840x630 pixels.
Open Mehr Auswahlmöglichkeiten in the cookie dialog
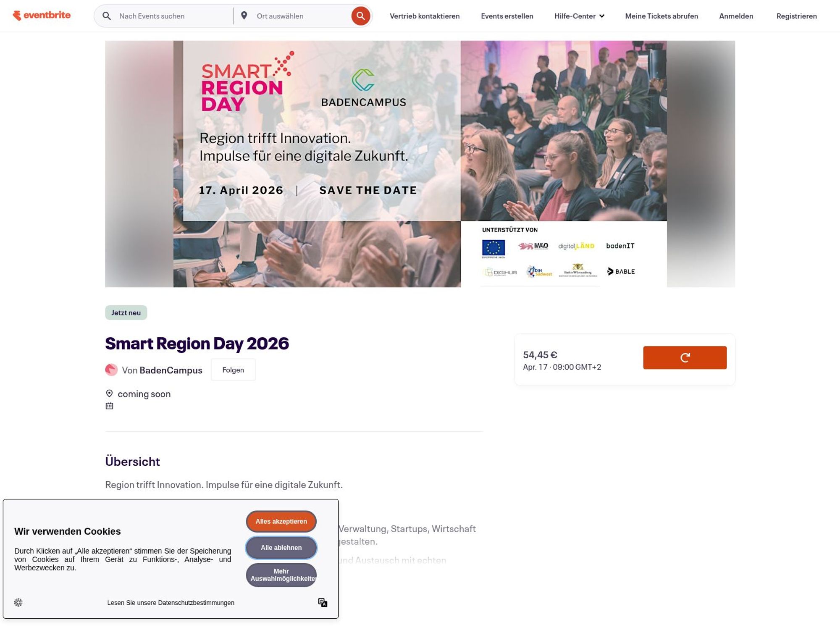pyautogui.click(x=281, y=575)
